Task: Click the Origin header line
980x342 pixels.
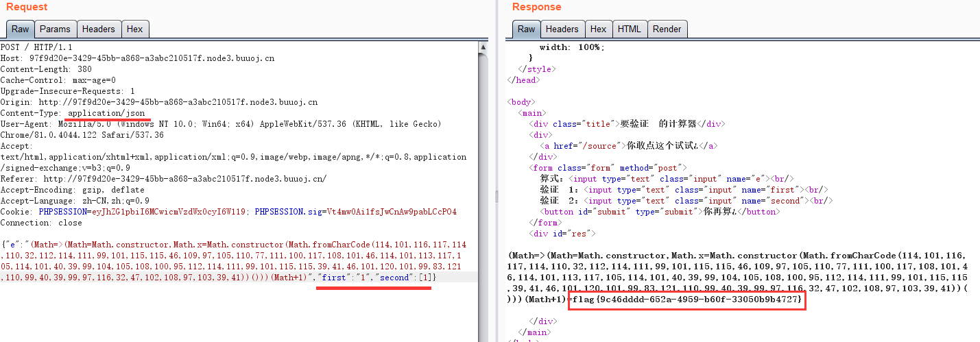Action: tap(159, 102)
